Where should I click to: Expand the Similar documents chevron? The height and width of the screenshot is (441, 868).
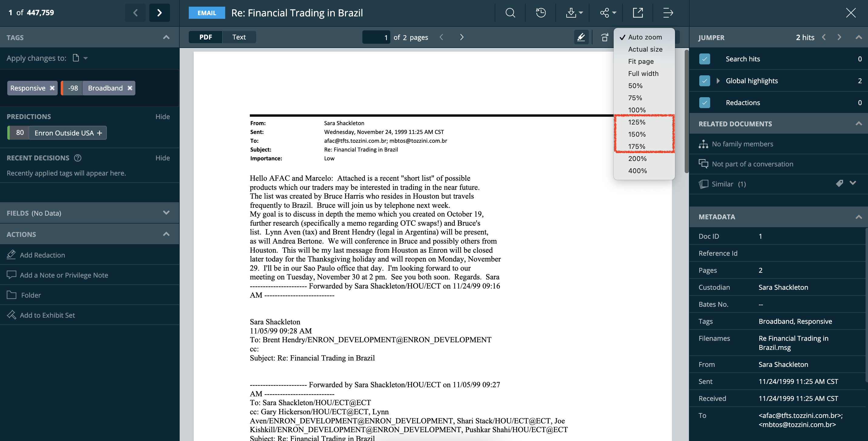click(x=853, y=183)
